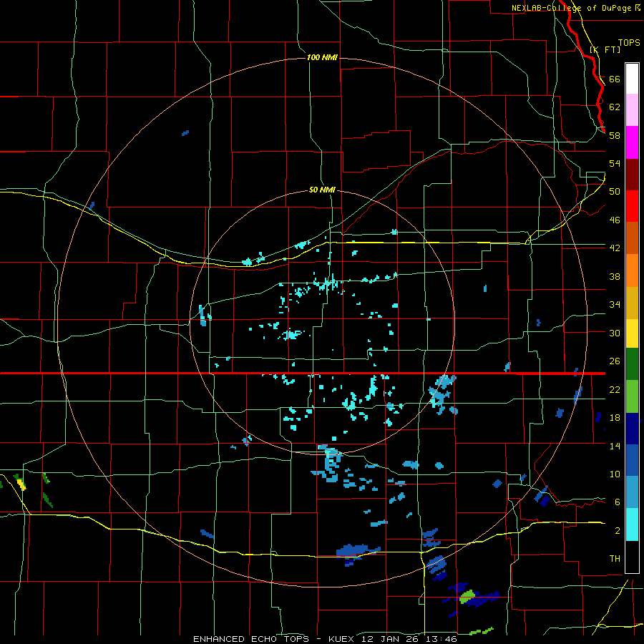This screenshot has width=644, height=644.
Task: Click the legend value '62'
Action: point(615,107)
